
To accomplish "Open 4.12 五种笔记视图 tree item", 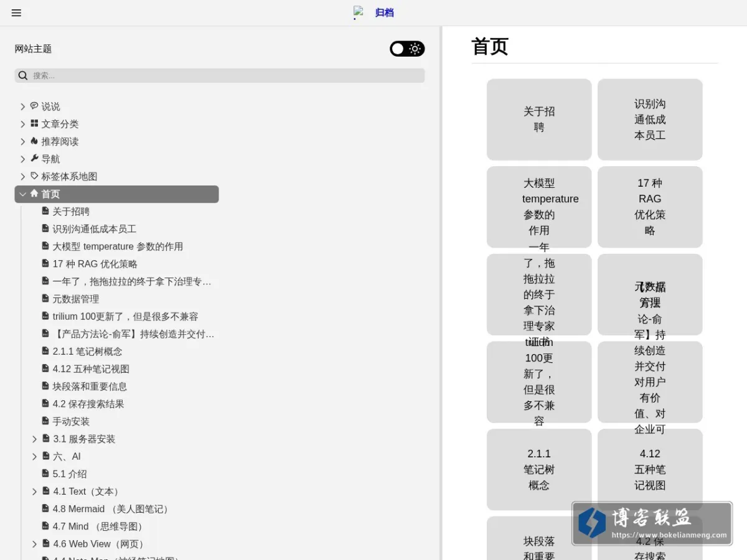I will tap(91, 369).
